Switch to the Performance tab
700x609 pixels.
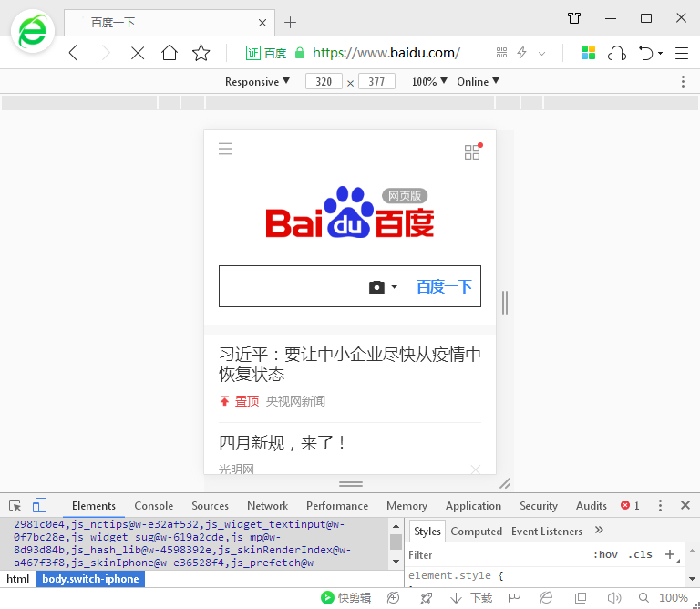pyautogui.click(x=337, y=506)
